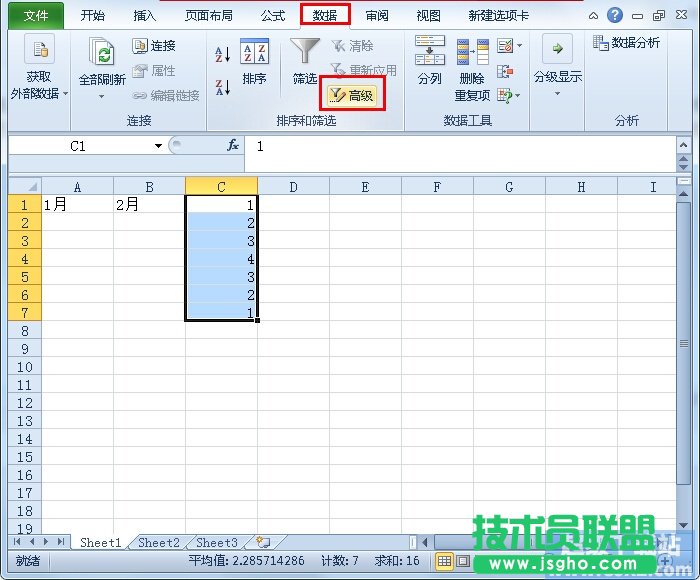Switch to the Data (数据) tab

325,16
